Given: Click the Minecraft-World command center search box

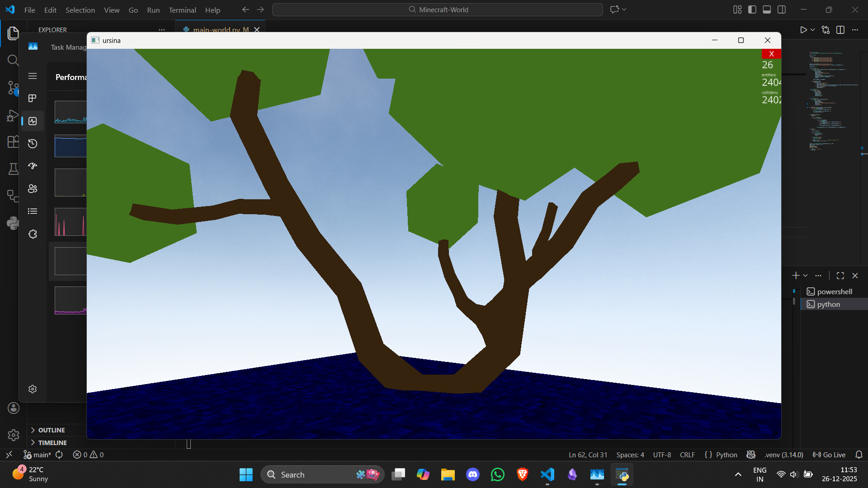Looking at the screenshot, I should tap(438, 9).
